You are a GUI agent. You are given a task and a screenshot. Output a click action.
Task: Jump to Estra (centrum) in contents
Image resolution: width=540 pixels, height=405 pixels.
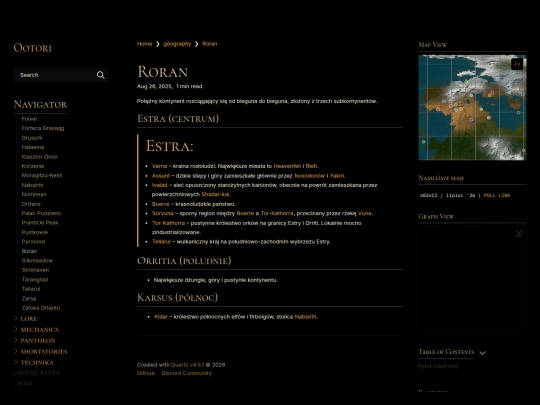pos(438,366)
